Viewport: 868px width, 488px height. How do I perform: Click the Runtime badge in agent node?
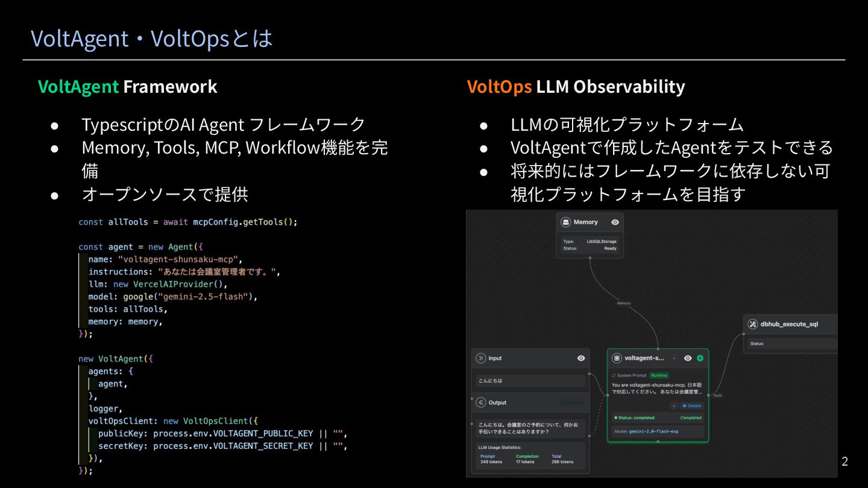(659, 375)
